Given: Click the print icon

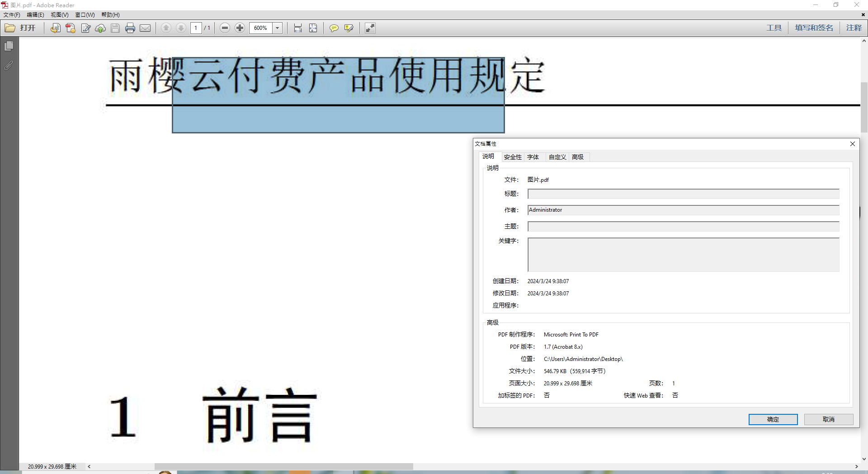Looking at the screenshot, I should (x=130, y=28).
